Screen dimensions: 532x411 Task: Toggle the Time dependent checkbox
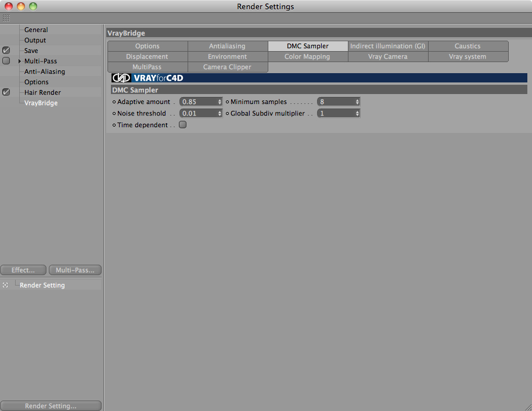tap(182, 125)
